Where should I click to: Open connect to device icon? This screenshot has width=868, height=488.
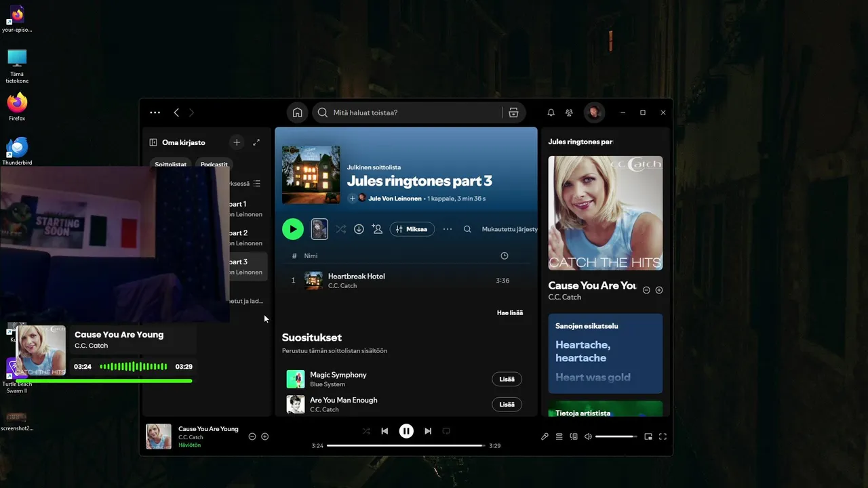[574, 436]
